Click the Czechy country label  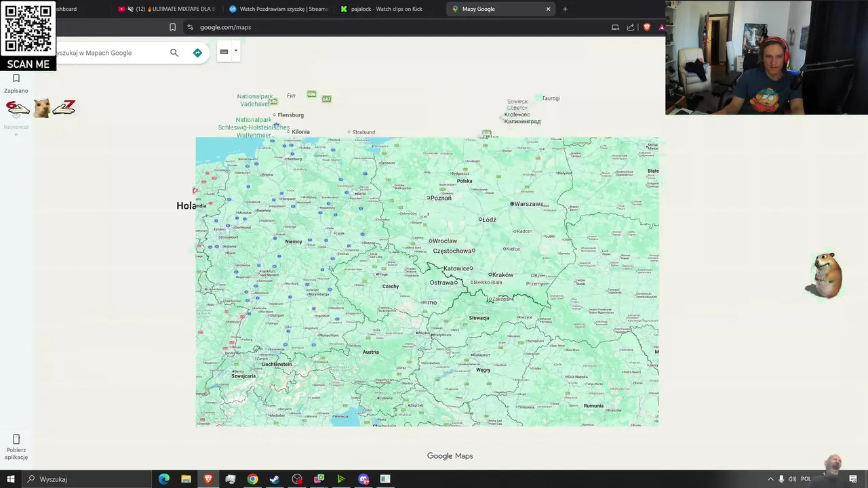pyautogui.click(x=391, y=287)
